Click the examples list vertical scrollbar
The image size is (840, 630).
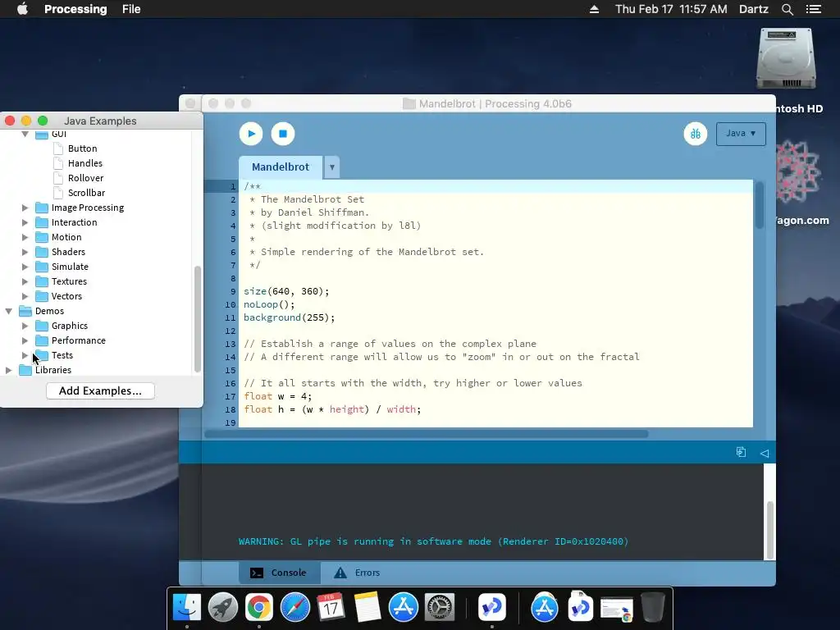click(x=197, y=319)
